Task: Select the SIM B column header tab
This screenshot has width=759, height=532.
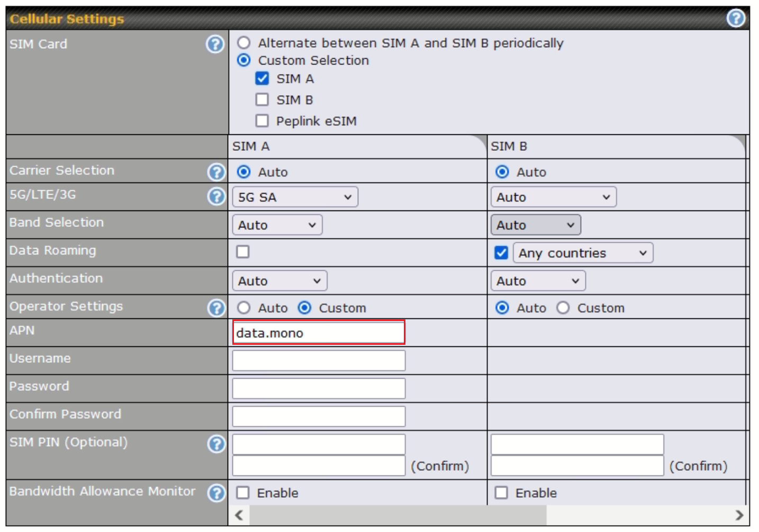Action: pos(616,146)
